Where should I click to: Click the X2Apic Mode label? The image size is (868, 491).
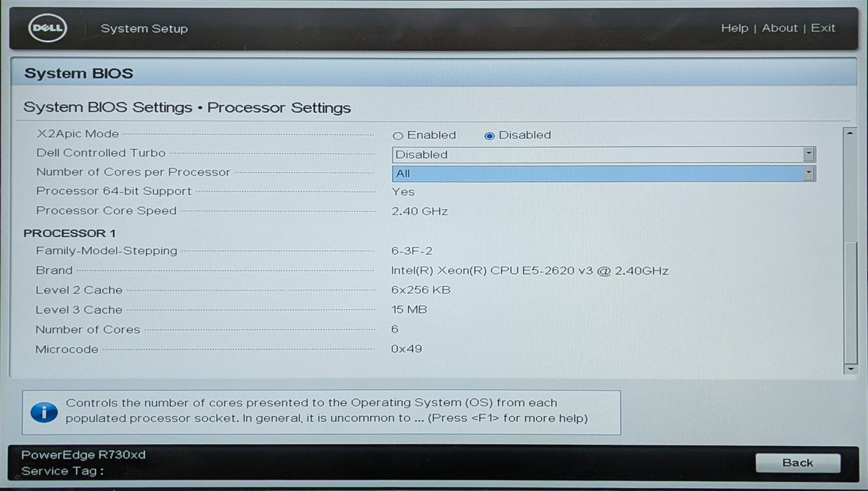(77, 134)
